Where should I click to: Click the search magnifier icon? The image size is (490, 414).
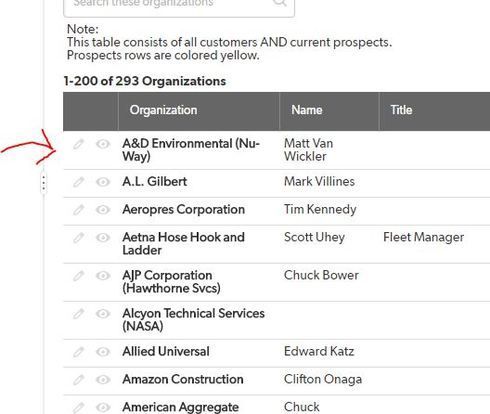(280, 3)
